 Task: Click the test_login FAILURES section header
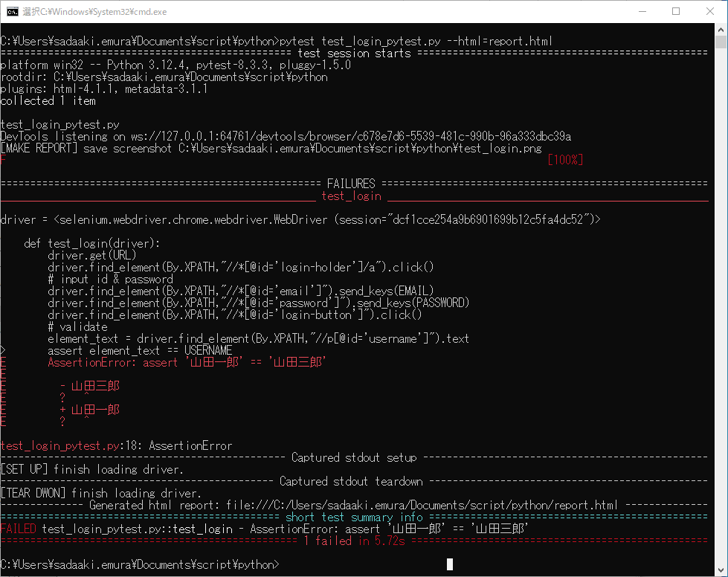click(351, 196)
